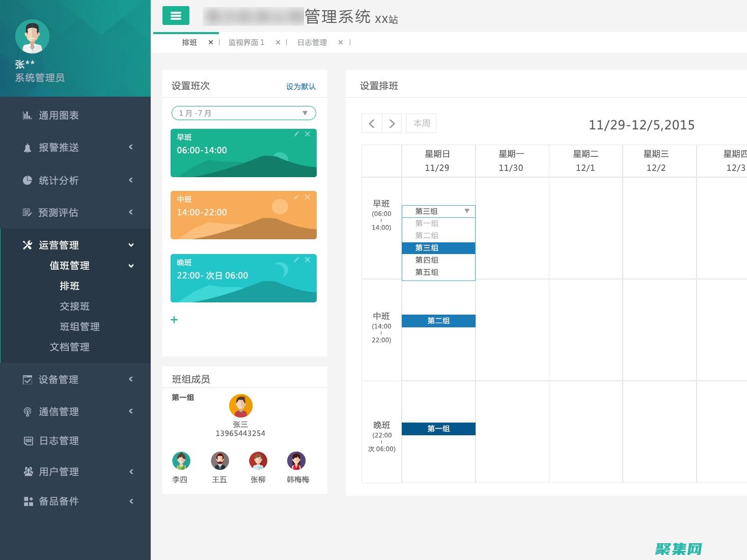Click the hamburger menu icon in the header
The image size is (747, 560).
coord(175,16)
